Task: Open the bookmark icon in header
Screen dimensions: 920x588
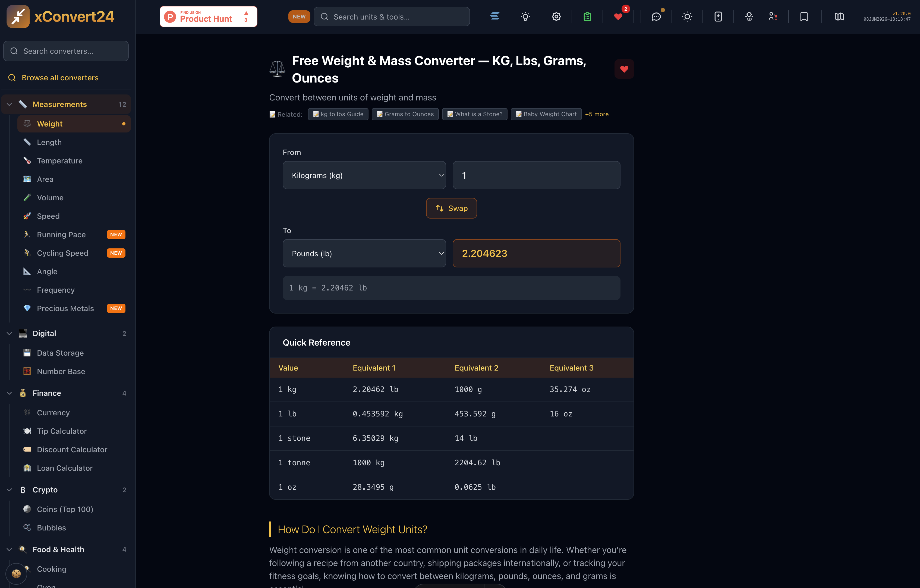Action: click(x=804, y=17)
